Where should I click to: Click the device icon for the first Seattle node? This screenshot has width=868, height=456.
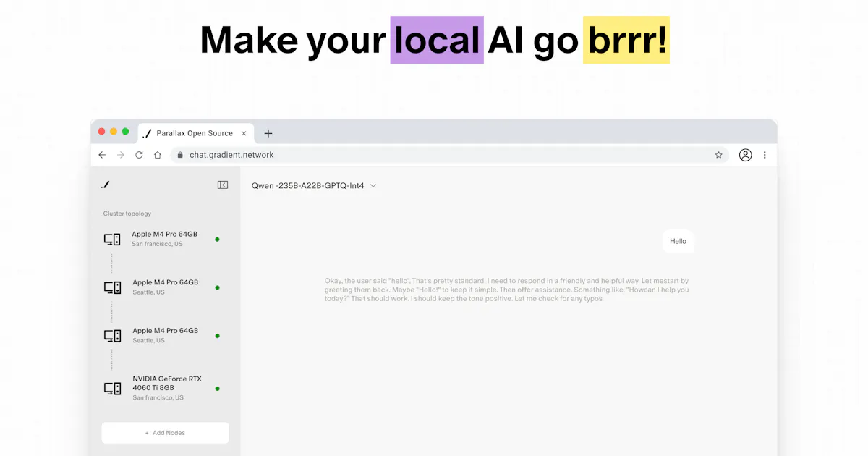coord(112,287)
